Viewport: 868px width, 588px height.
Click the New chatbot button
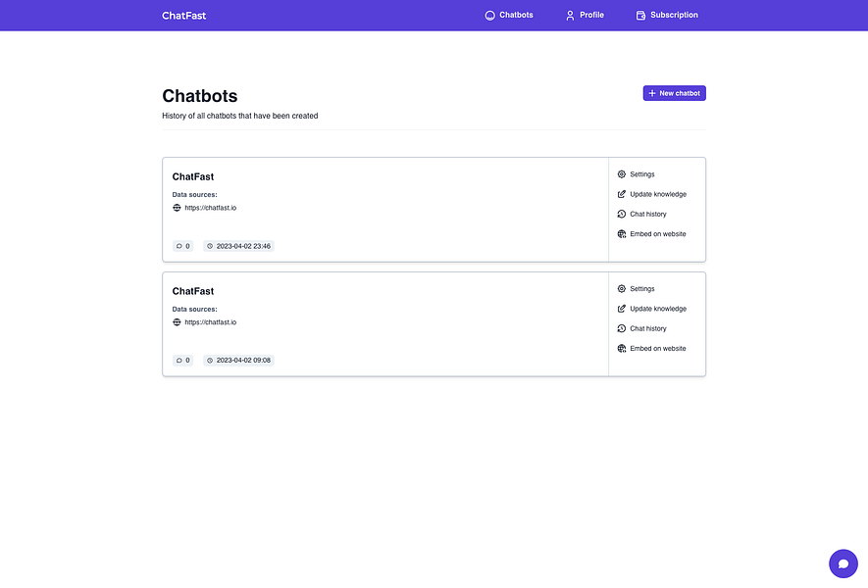674,92
